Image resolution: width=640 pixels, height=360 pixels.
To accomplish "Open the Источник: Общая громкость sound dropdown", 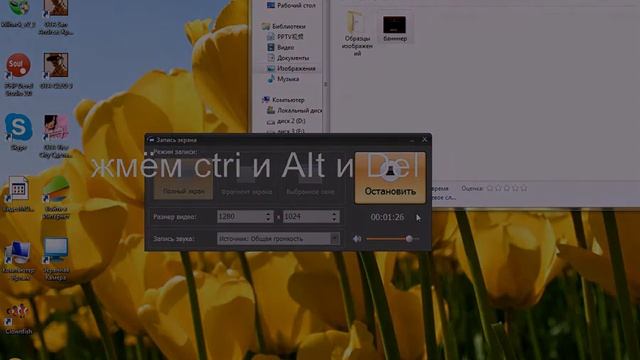I will click(x=278, y=238).
